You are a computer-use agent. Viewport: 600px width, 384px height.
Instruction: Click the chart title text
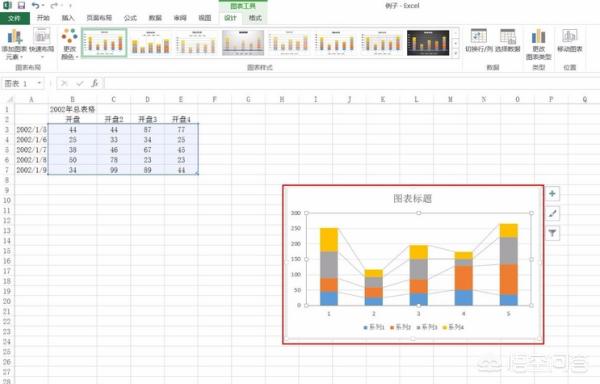412,199
